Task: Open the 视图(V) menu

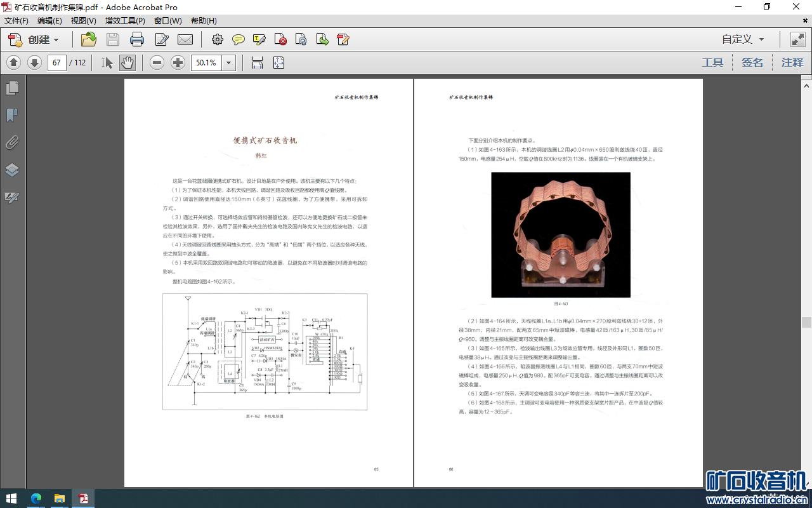Action: click(83, 21)
